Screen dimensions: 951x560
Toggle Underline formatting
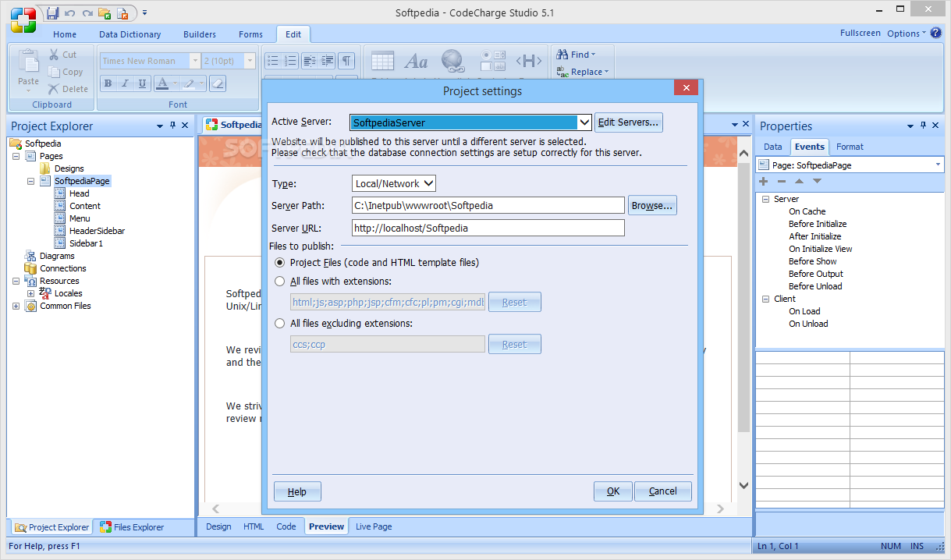pyautogui.click(x=142, y=83)
